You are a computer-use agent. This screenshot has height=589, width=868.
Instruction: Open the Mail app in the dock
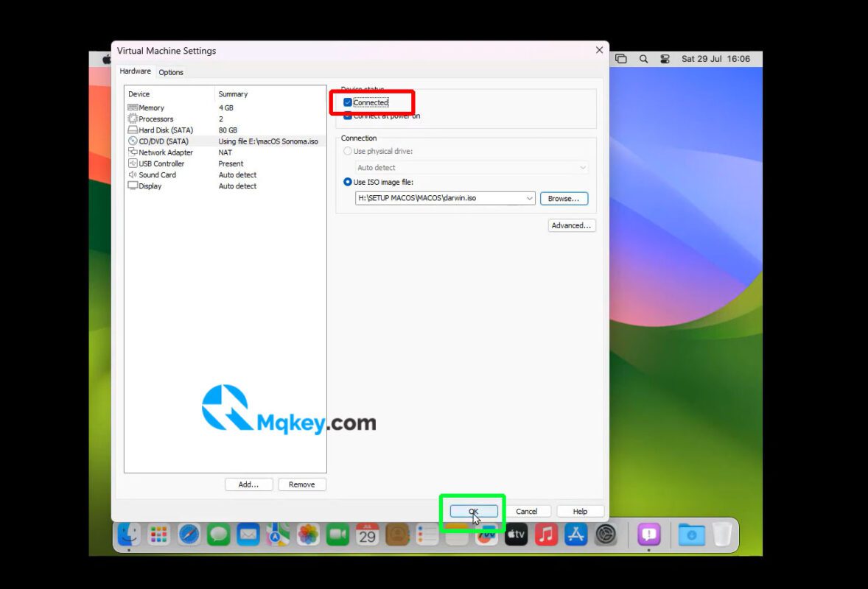coord(248,535)
